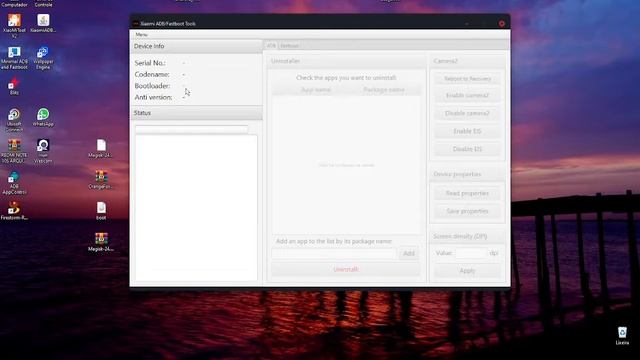Viewport: 640px width, 360px height.
Task: Launch Minimal ADB and Fastboot shortcut
Action: (x=14, y=57)
